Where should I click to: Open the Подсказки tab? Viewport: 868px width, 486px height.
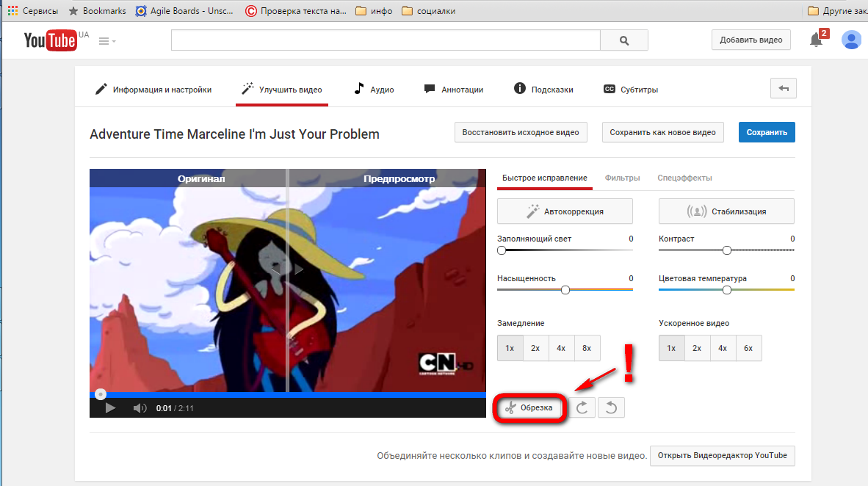(x=543, y=89)
